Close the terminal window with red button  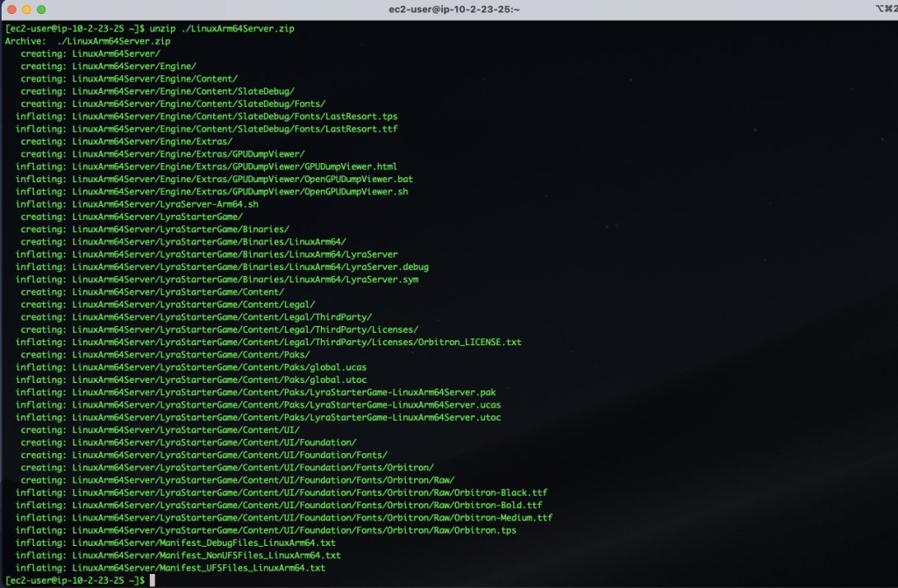point(11,9)
